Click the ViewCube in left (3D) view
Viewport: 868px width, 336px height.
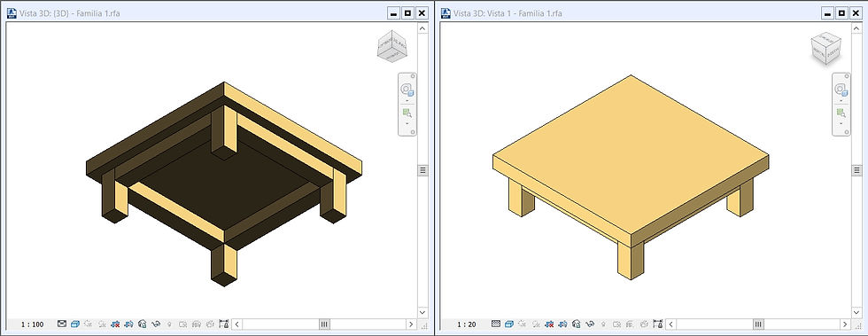click(x=392, y=46)
